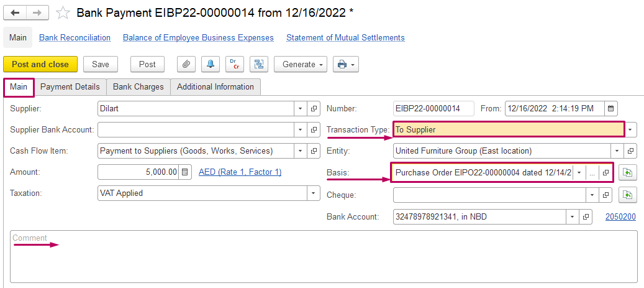Screen dimensions: 644x288
Task: Switch to the Payment Details tab
Action: coord(70,86)
